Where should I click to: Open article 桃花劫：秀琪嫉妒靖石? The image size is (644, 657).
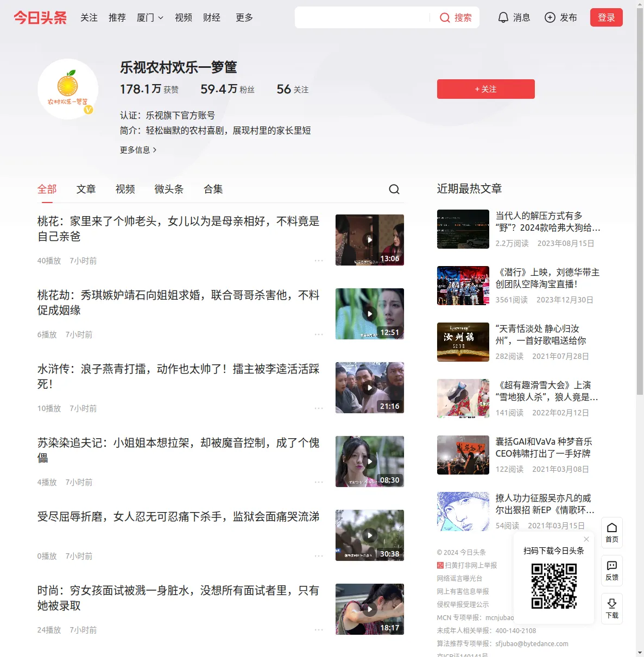click(179, 302)
